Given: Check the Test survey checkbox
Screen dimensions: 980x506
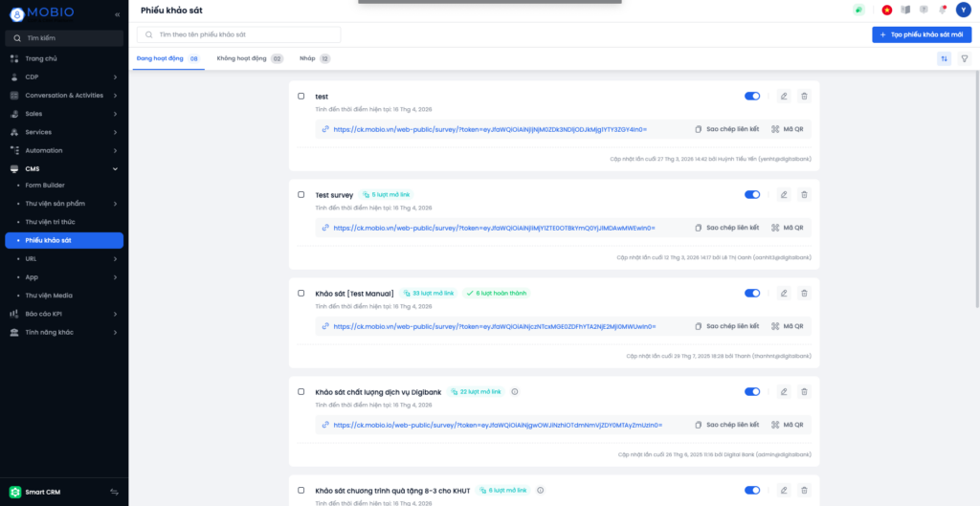Looking at the screenshot, I should (x=301, y=194).
